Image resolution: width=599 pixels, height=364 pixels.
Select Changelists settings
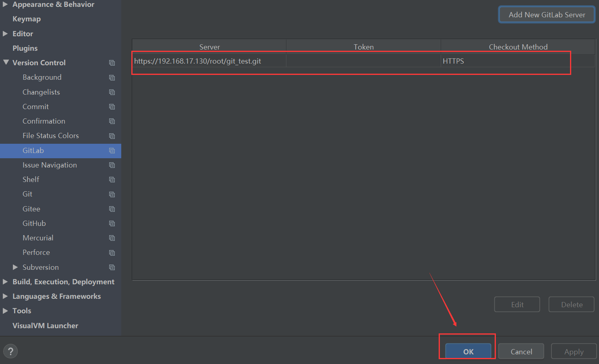41,92
